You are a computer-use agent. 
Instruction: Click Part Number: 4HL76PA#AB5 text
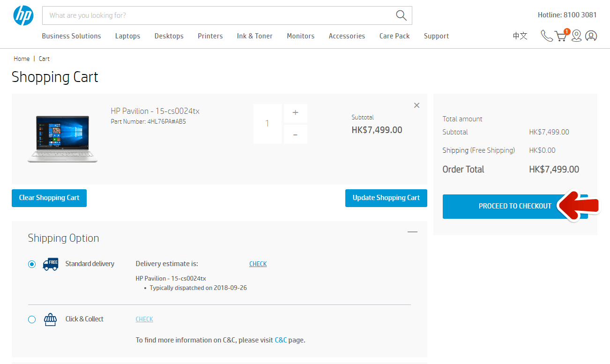tap(149, 122)
